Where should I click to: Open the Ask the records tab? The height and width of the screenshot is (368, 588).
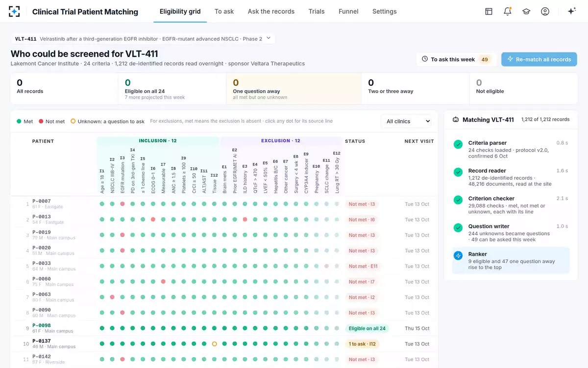[271, 11]
